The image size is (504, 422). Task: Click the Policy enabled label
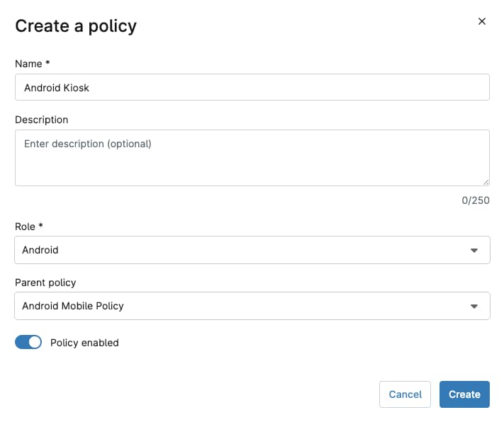tap(84, 343)
